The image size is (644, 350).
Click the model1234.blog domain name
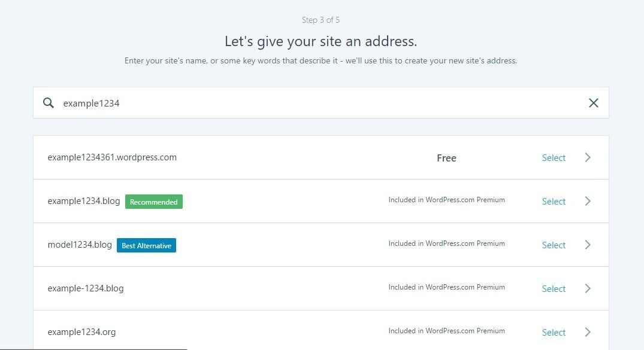coord(80,245)
